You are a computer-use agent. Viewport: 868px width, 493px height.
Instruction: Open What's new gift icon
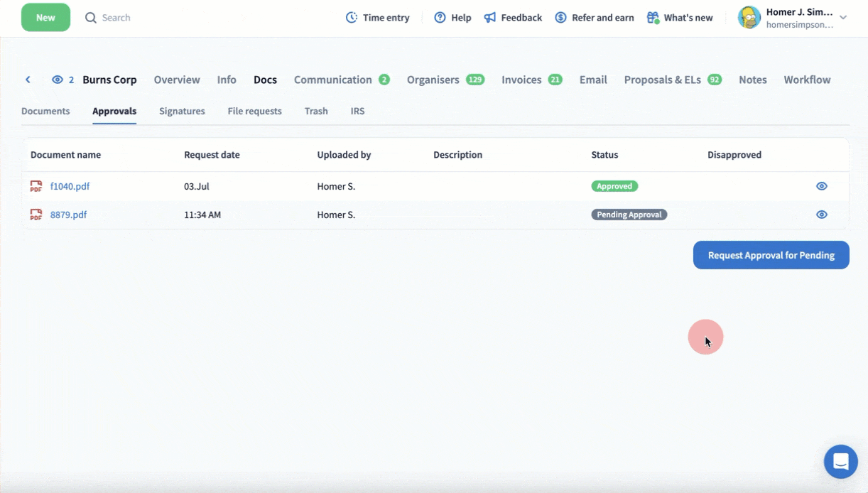click(653, 18)
